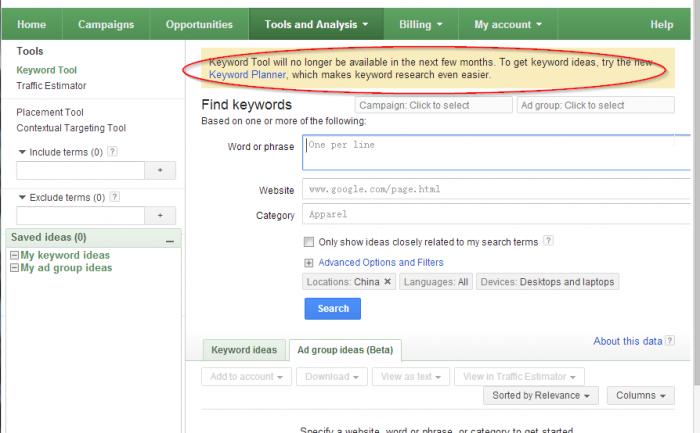Open help icon next to About this data
The image size is (700, 433).
click(x=670, y=341)
